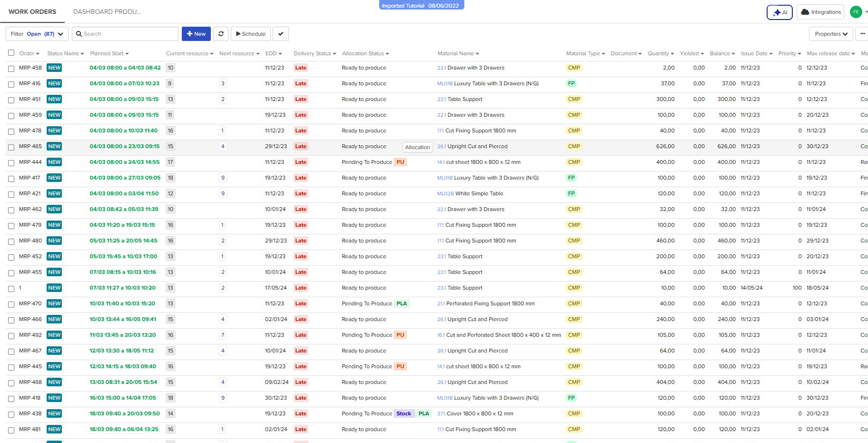Expand the Properties dropdown
The image size is (868, 443).
[830, 34]
